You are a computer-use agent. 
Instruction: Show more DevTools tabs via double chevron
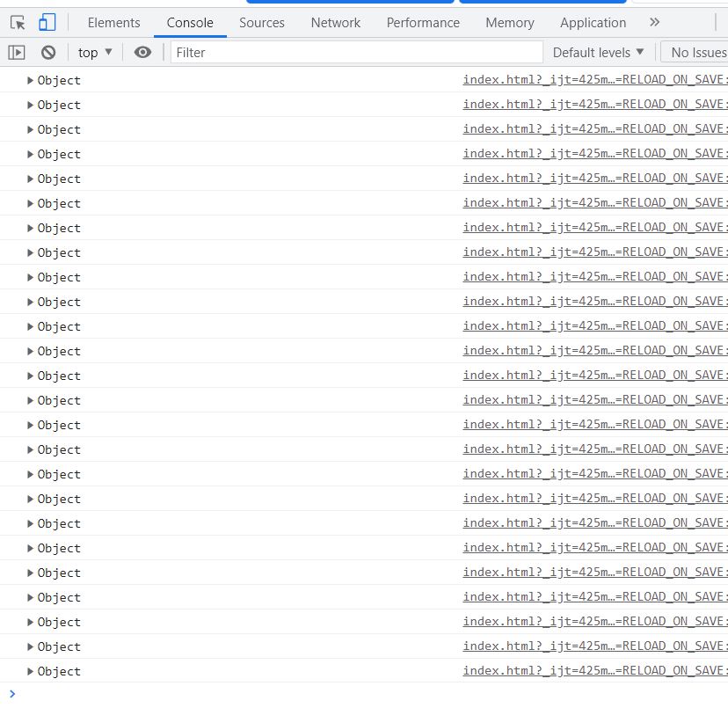click(x=655, y=22)
